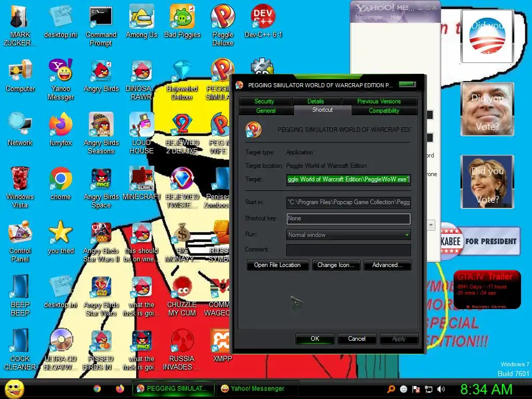The width and height of the screenshot is (532, 399).
Task: Open the magnifier search tray icon
Action: tap(391, 389)
